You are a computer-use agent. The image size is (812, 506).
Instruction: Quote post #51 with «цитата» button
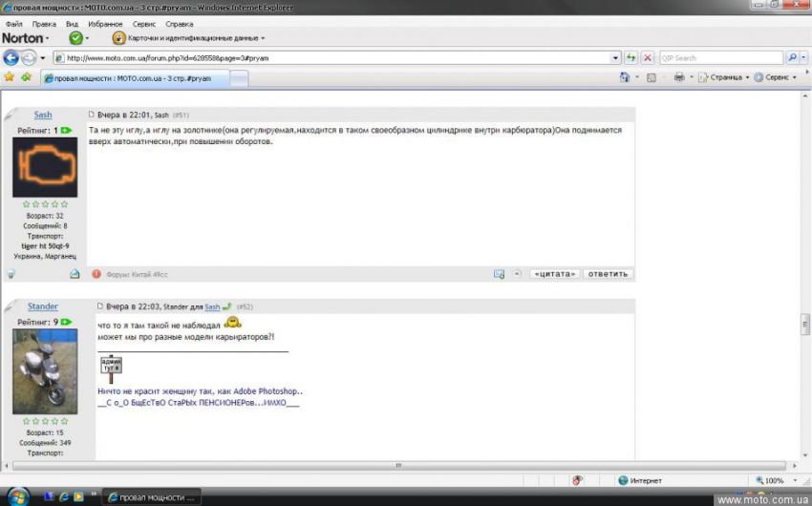pos(555,274)
